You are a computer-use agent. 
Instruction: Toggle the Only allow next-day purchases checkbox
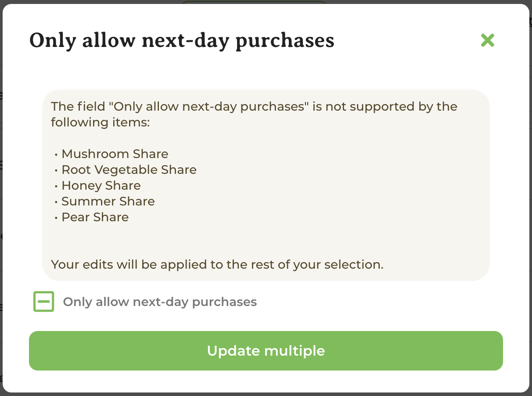[x=43, y=302]
